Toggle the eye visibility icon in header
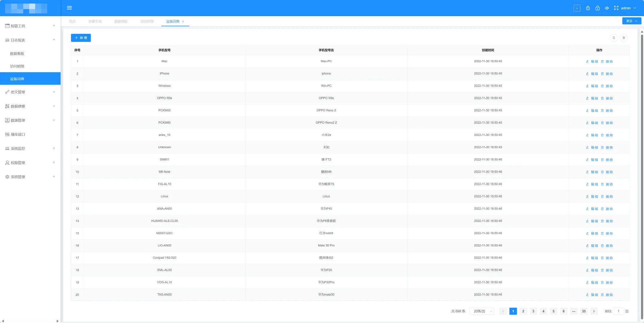The image size is (644, 323). point(607,8)
